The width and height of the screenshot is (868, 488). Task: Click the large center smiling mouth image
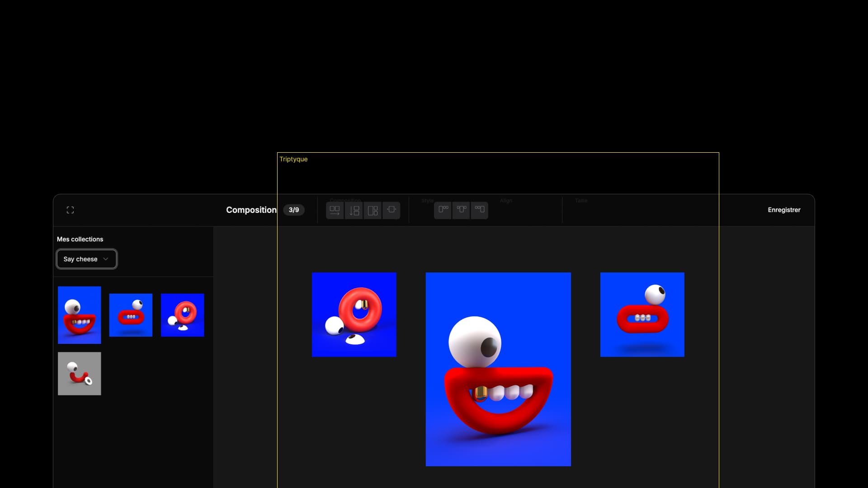click(498, 369)
